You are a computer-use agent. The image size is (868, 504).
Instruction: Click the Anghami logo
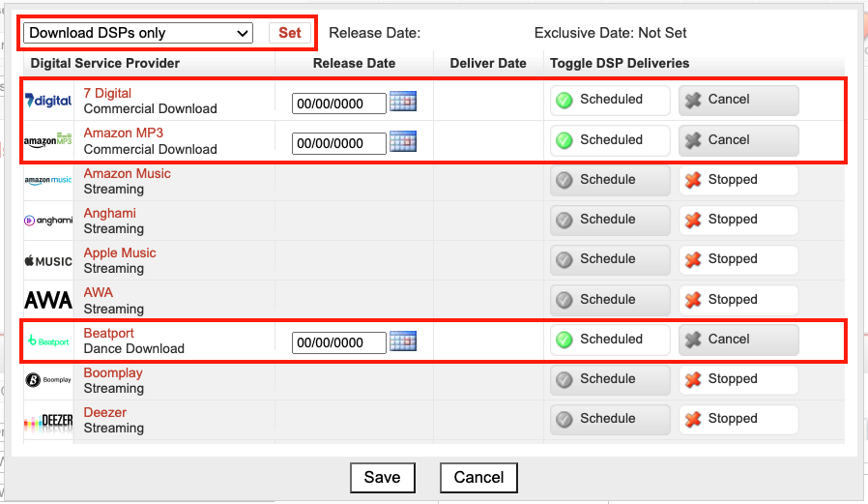click(48, 221)
